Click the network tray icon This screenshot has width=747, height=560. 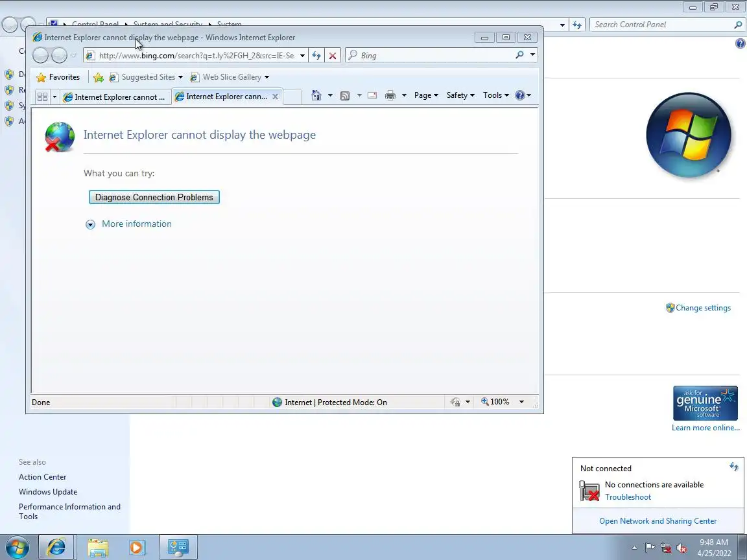666,548
